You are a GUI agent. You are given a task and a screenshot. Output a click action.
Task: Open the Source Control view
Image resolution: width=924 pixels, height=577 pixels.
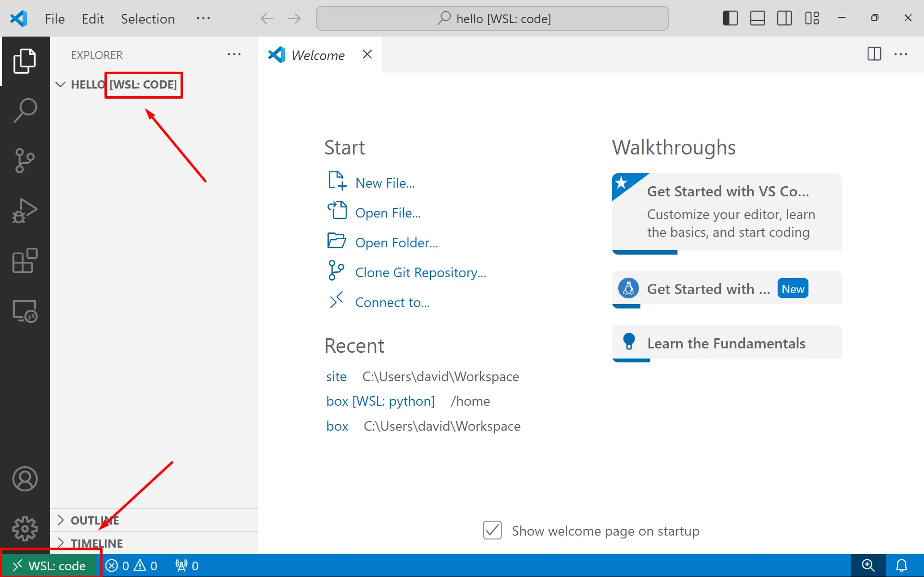coord(25,160)
